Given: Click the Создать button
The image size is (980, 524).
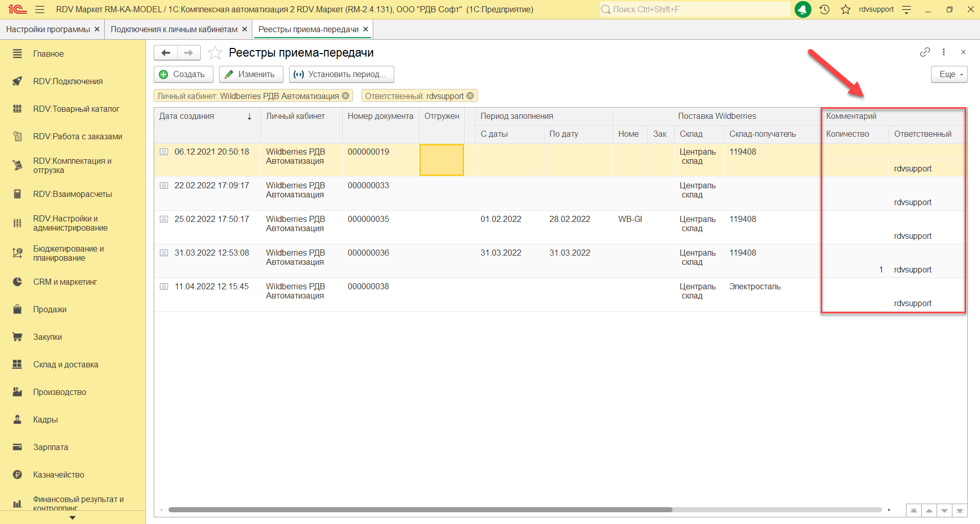Looking at the screenshot, I should pos(183,74).
